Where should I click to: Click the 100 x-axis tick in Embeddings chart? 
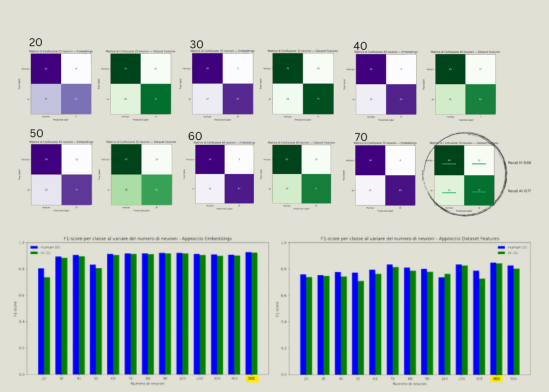click(182, 379)
